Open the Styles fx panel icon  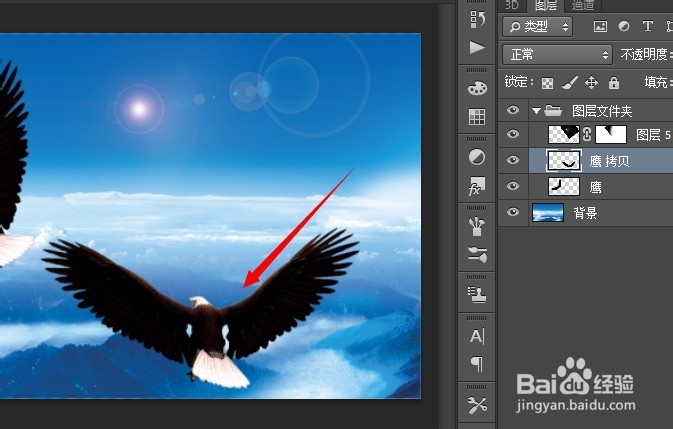point(477,186)
